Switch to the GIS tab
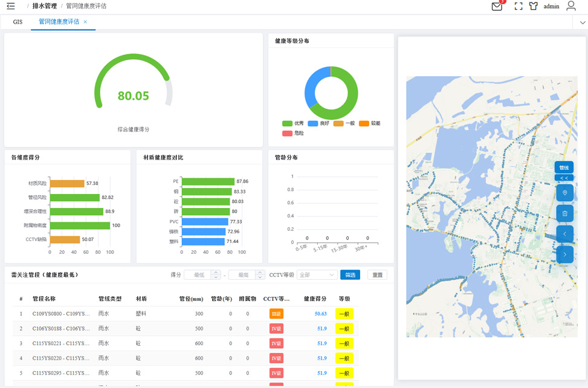Image resolution: width=588 pixels, height=388 pixels. point(18,22)
